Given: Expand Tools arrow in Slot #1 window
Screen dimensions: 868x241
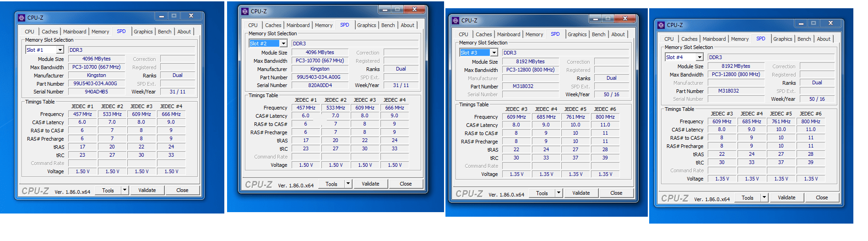Looking at the screenshot, I should point(125,190).
